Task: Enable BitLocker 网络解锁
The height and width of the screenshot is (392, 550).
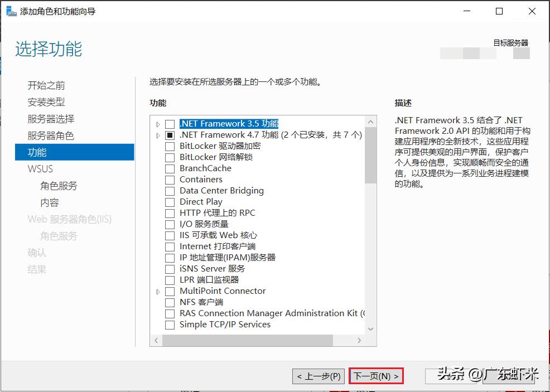Action: point(170,157)
